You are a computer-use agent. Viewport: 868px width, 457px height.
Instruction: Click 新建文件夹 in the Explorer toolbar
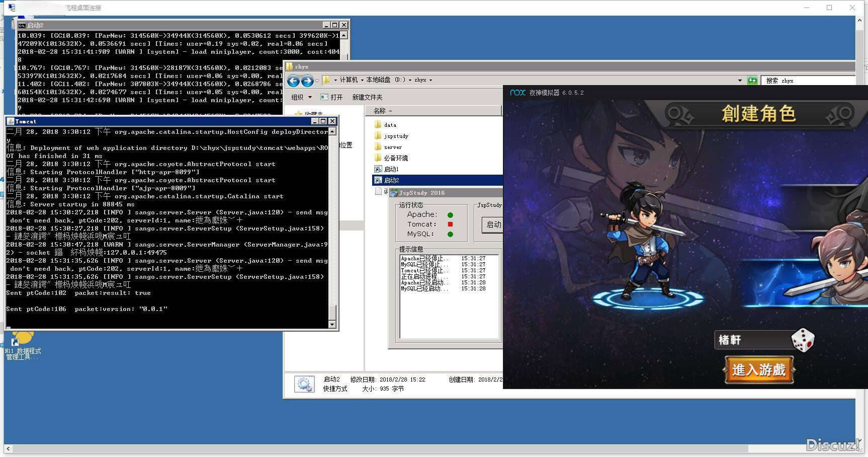tap(367, 97)
